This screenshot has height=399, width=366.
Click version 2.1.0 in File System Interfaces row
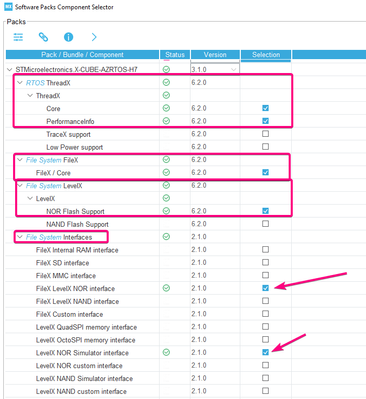[199, 237]
